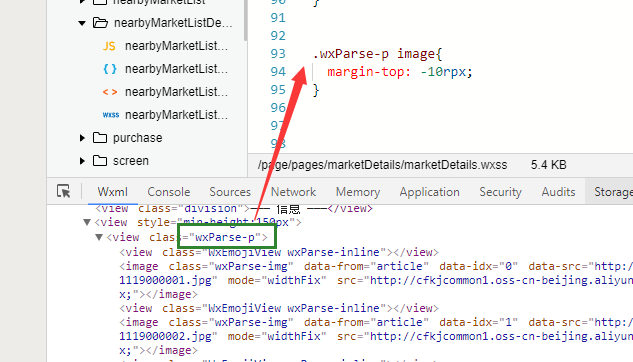Open the Sources tab
Screen dimensions: 633x362
coord(230,192)
